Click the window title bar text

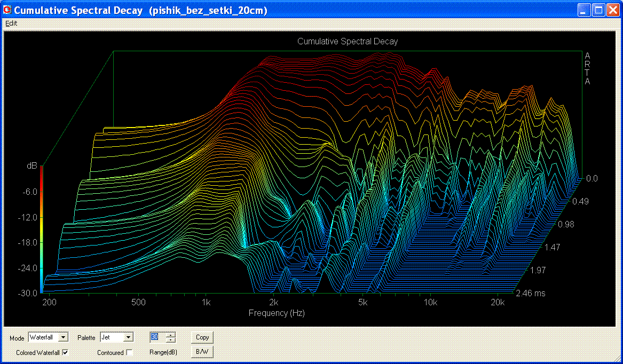tap(140, 10)
